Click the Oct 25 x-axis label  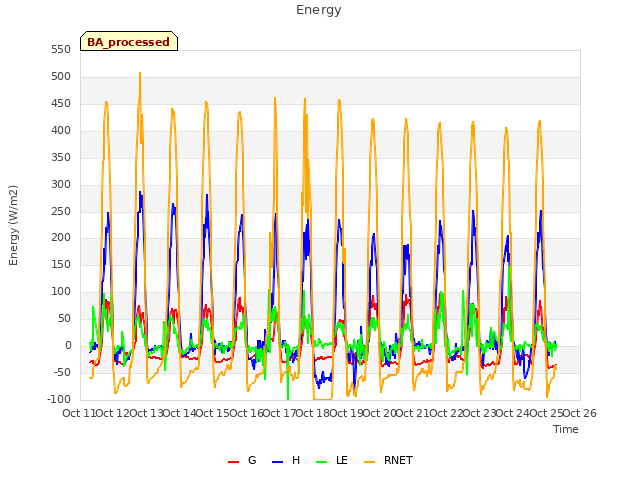547,413
